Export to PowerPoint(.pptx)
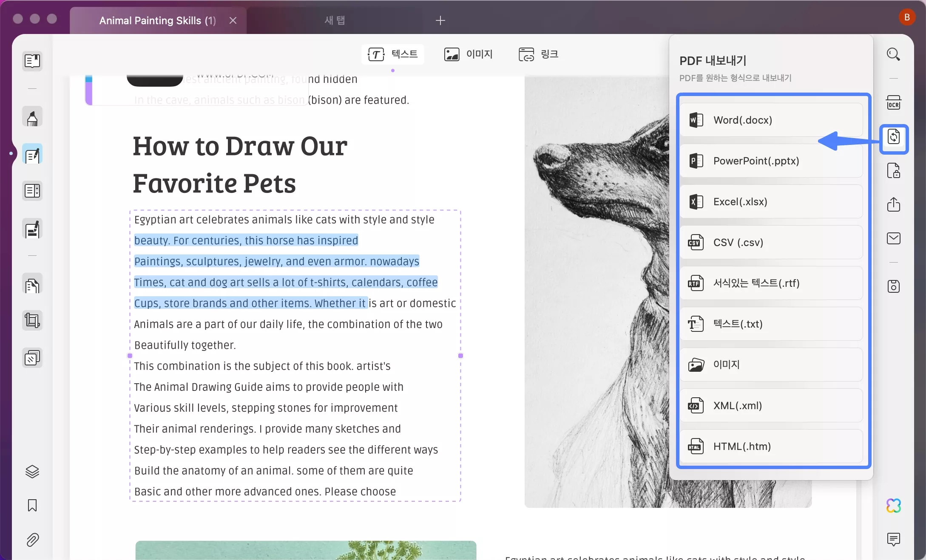 click(771, 161)
